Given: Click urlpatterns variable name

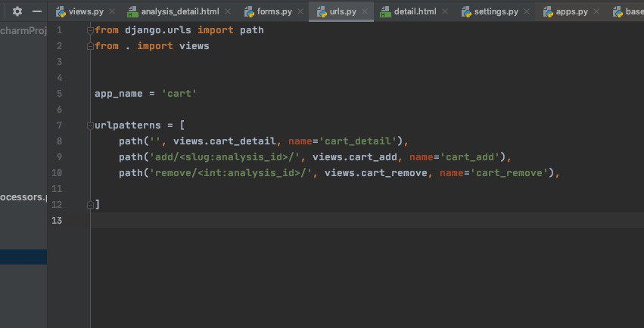Looking at the screenshot, I should coord(128,125).
